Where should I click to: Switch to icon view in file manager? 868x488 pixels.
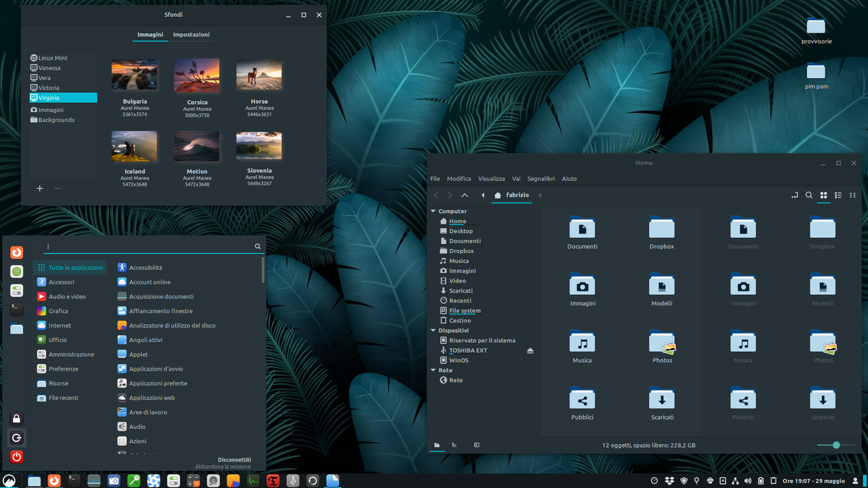tap(824, 195)
